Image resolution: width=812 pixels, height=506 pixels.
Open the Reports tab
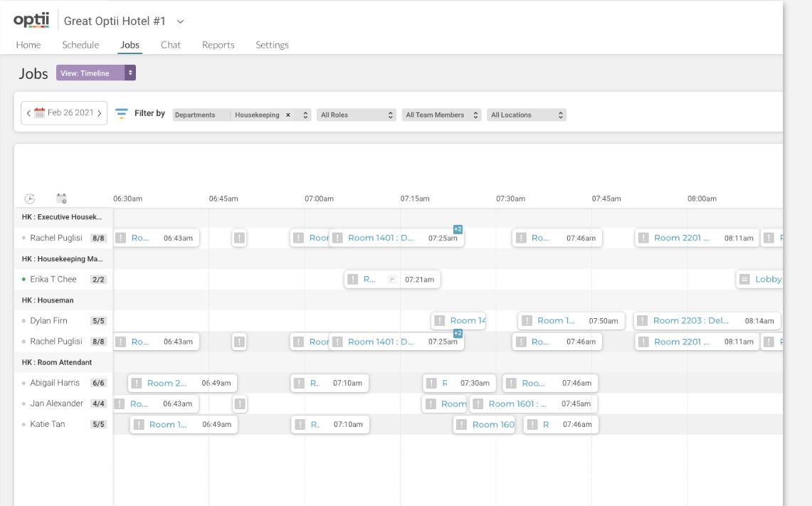point(218,45)
